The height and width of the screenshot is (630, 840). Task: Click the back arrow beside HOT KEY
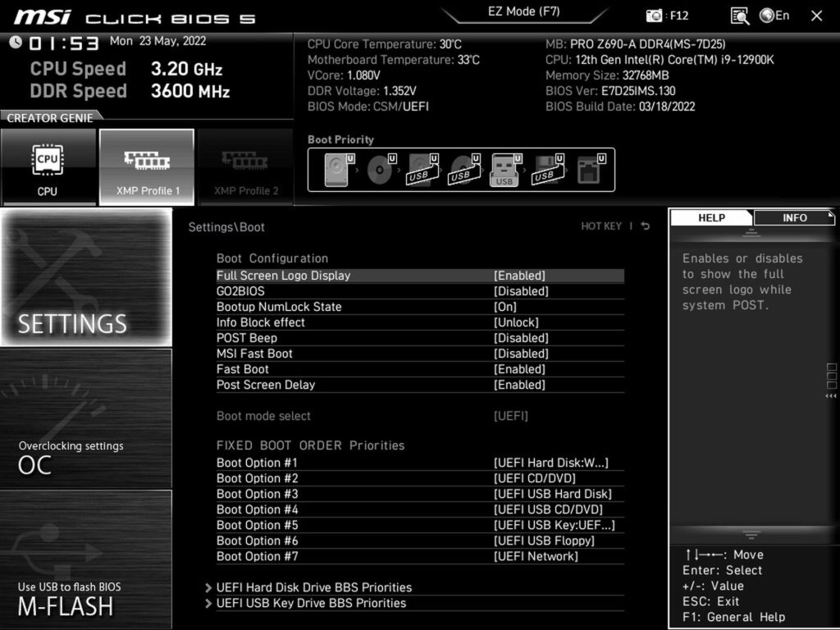[646, 226]
